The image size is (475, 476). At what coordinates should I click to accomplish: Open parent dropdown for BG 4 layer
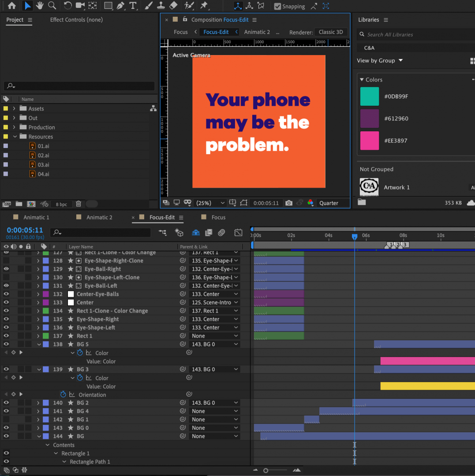tap(215, 411)
